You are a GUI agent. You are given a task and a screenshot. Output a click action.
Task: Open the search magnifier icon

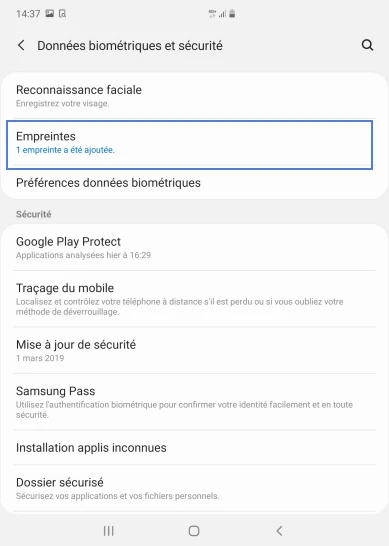pyautogui.click(x=367, y=45)
